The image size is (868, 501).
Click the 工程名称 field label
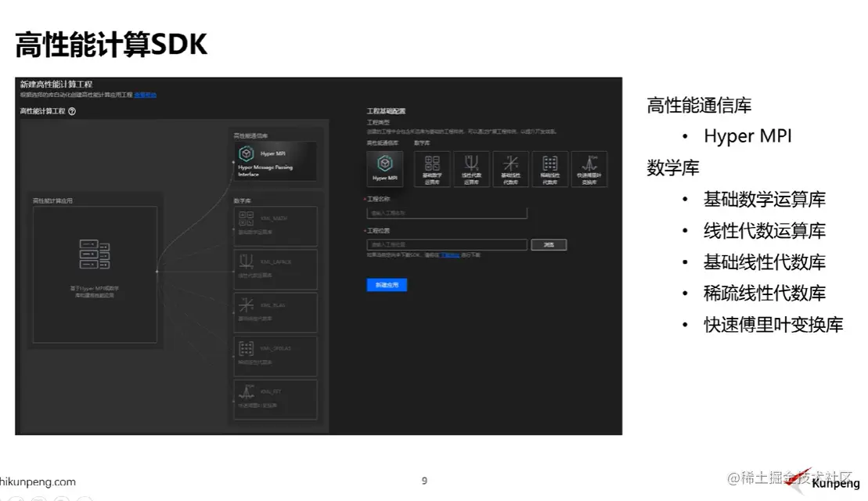[x=379, y=199]
